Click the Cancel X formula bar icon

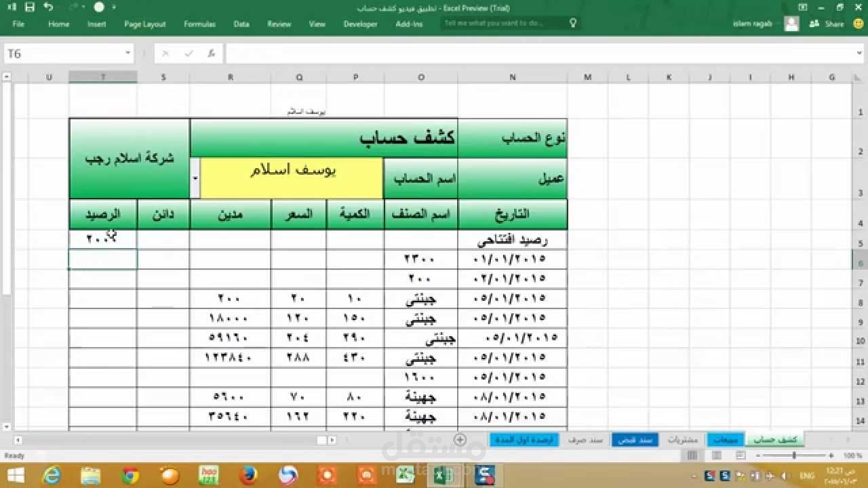[165, 54]
